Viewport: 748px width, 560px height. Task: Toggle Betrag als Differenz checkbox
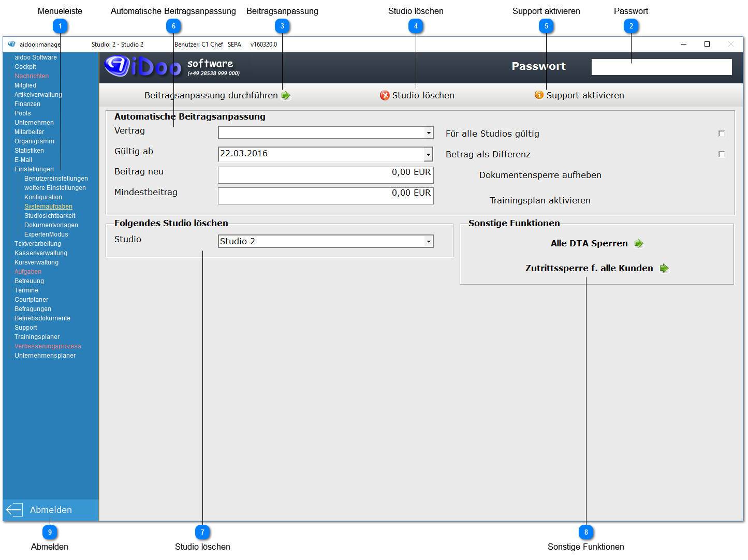click(722, 154)
